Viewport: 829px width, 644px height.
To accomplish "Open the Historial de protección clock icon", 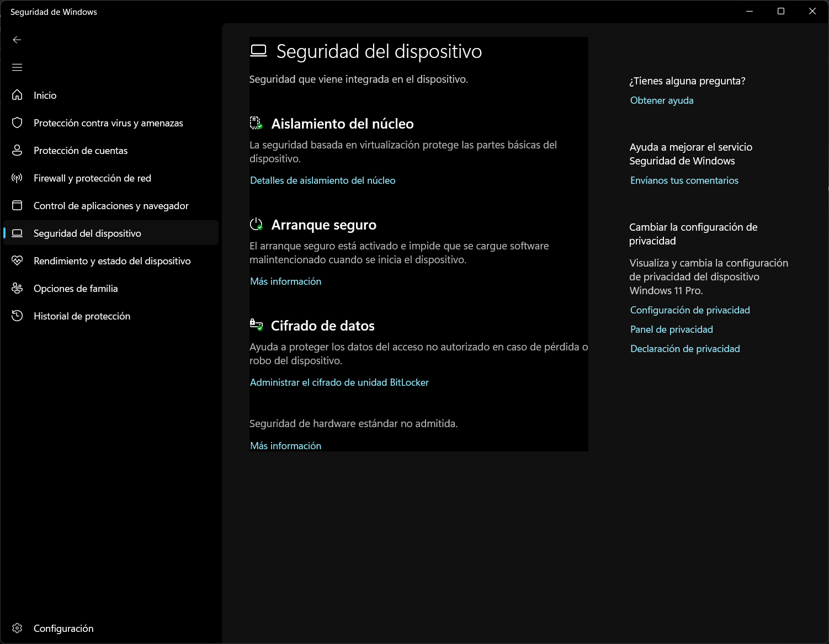I will click(17, 316).
